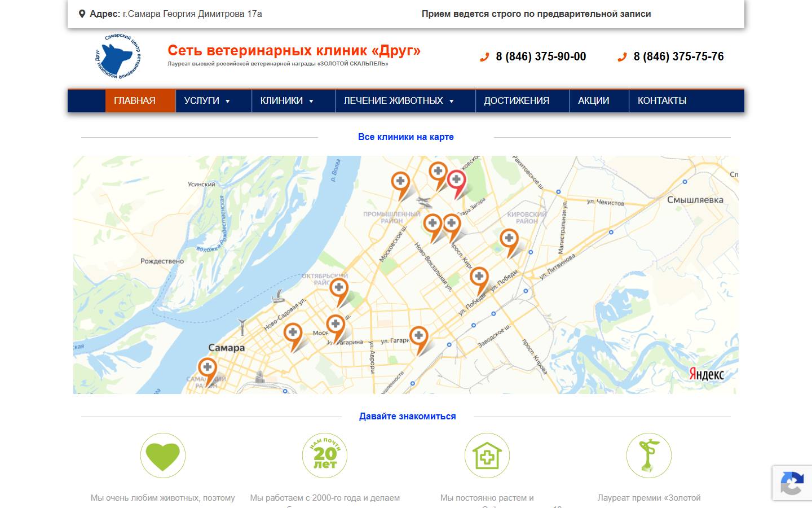This screenshot has height=508, width=812.
Task: Click the reCAPTCHA badge icon
Action: (792, 483)
